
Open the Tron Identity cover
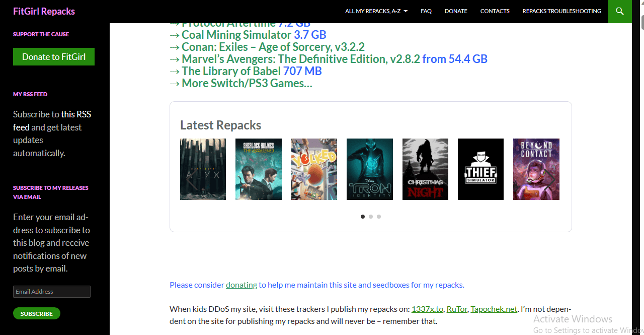pos(370,169)
